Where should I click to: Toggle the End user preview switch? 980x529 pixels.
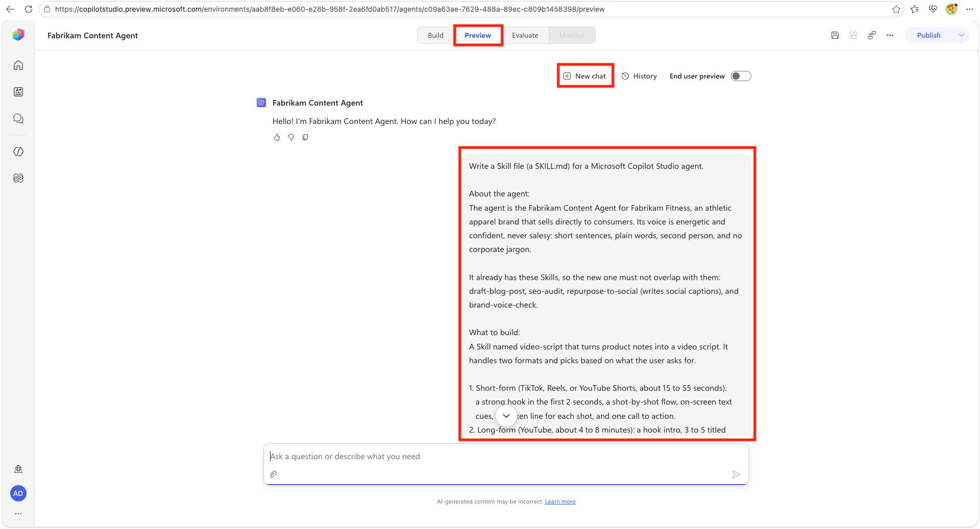point(741,76)
